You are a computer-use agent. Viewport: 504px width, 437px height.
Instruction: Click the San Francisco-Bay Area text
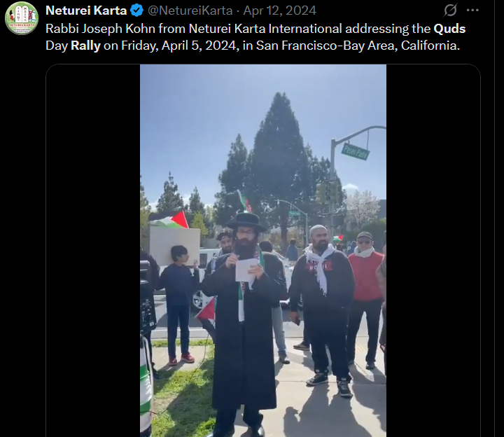point(323,46)
